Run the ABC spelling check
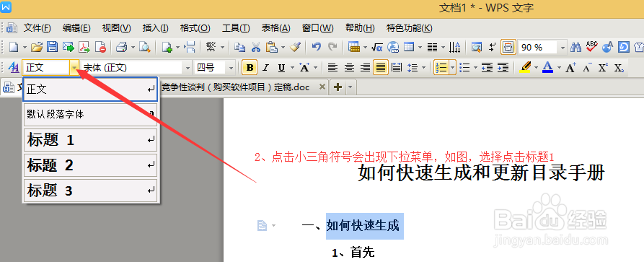 tap(591, 46)
